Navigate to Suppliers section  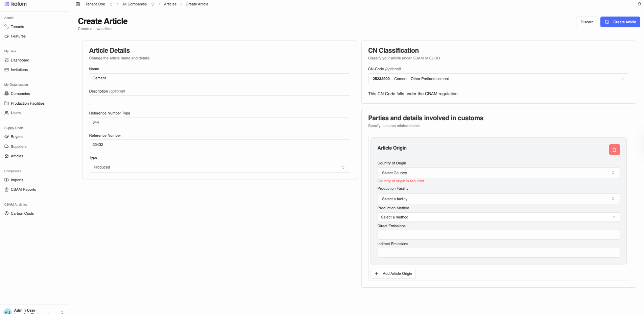point(18,147)
